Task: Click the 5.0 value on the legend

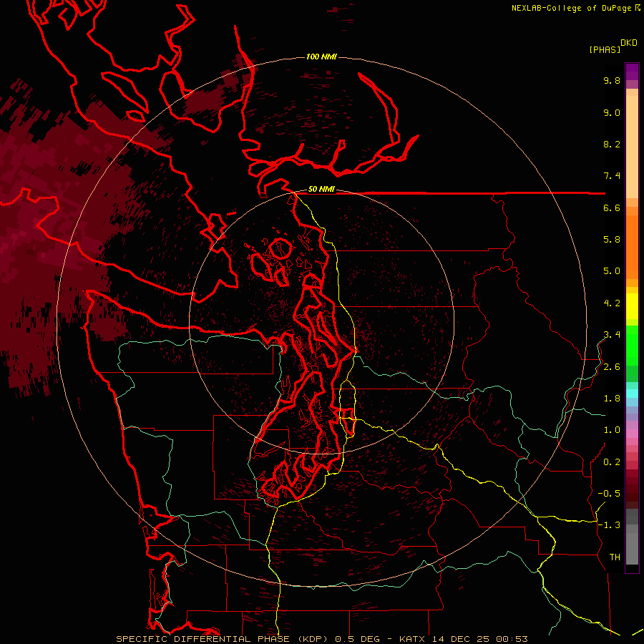Action: pyautogui.click(x=612, y=271)
